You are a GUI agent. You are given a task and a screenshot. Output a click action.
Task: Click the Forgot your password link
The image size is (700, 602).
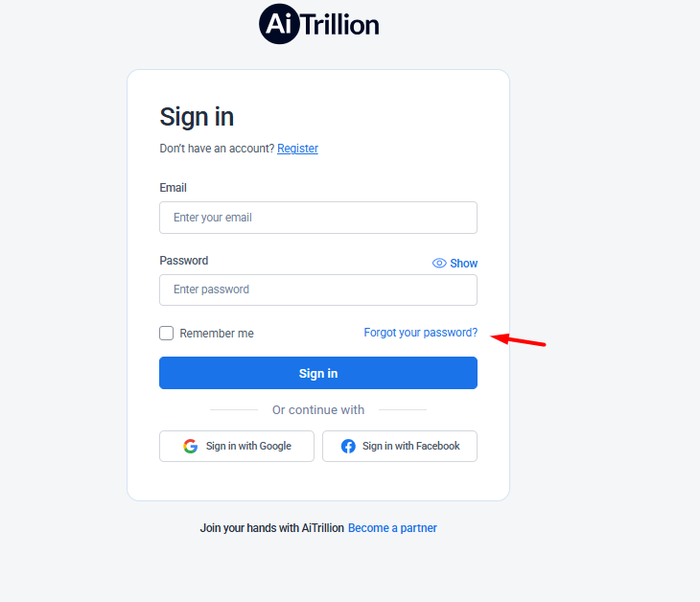point(421,333)
